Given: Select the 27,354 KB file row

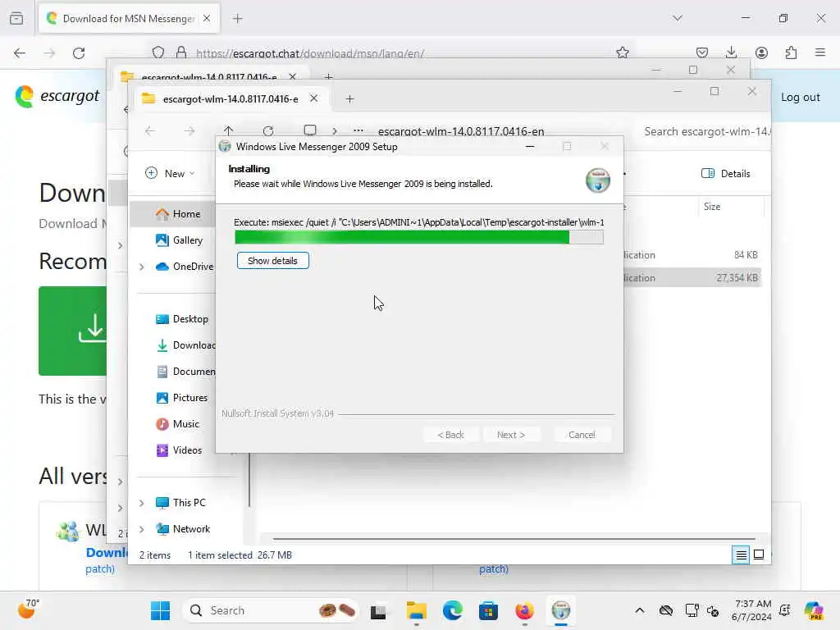Looking at the screenshot, I should click(x=692, y=277).
